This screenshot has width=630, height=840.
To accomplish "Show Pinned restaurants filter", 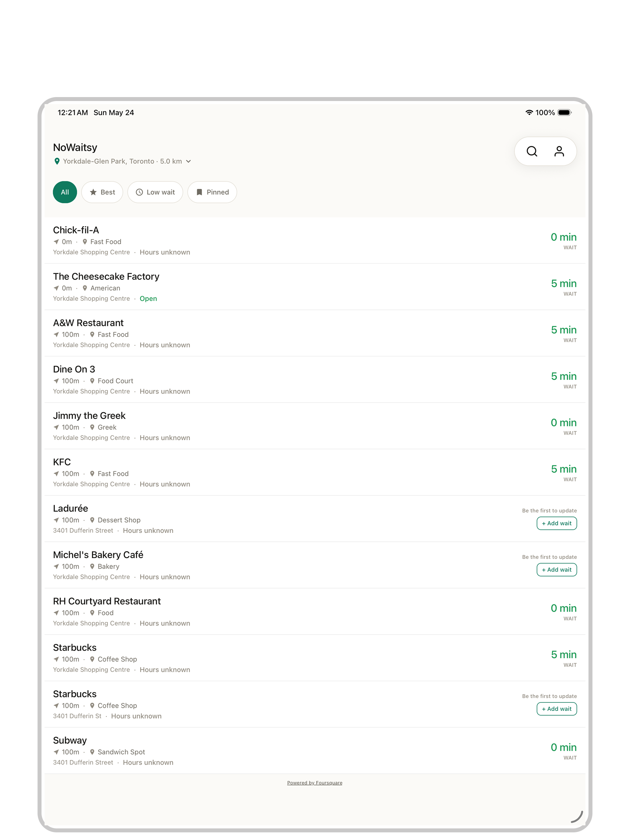I will (212, 192).
